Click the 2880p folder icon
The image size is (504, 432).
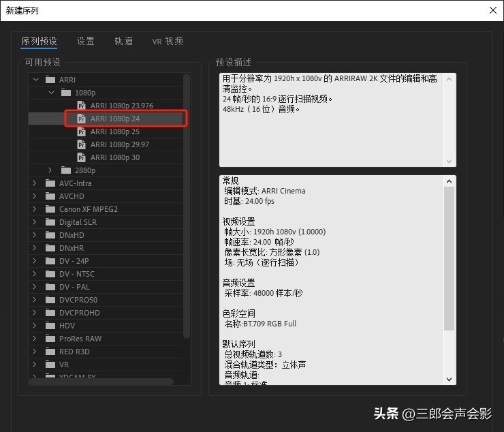tap(66, 170)
